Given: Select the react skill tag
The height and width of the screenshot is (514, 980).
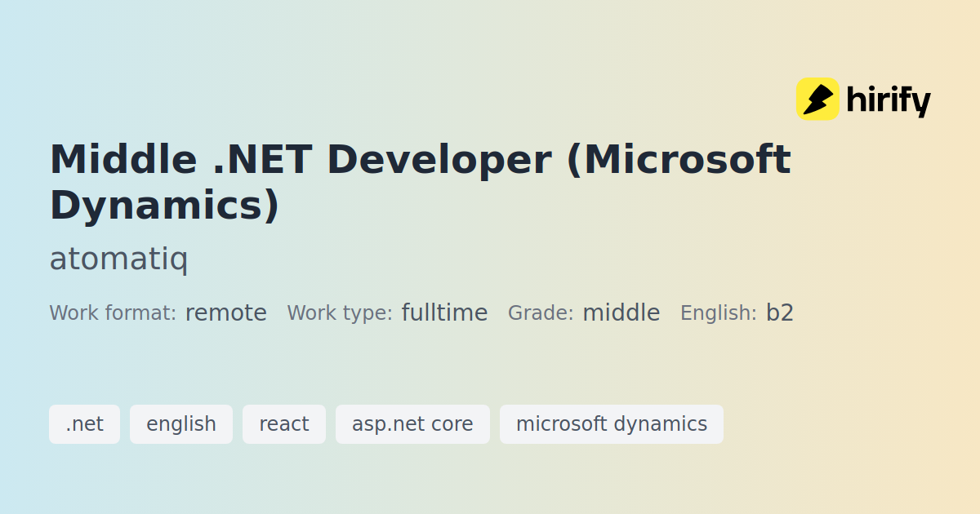Looking at the screenshot, I should click(284, 424).
